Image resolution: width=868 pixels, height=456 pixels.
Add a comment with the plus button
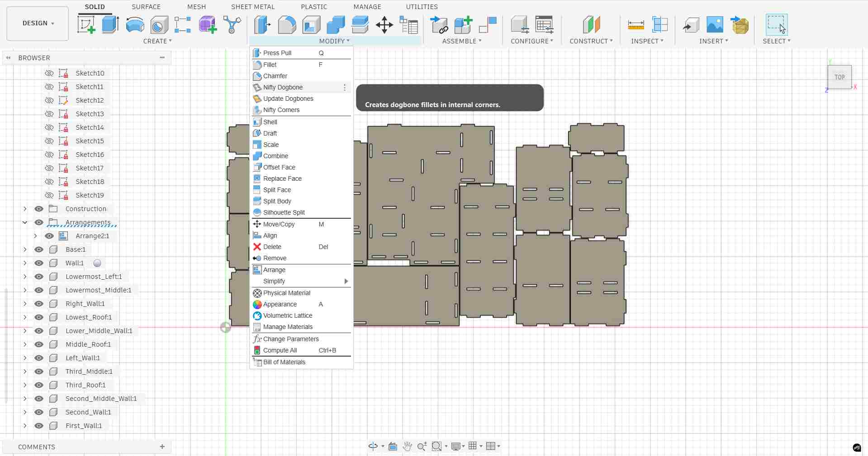pyautogui.click(x=162, y=447)
